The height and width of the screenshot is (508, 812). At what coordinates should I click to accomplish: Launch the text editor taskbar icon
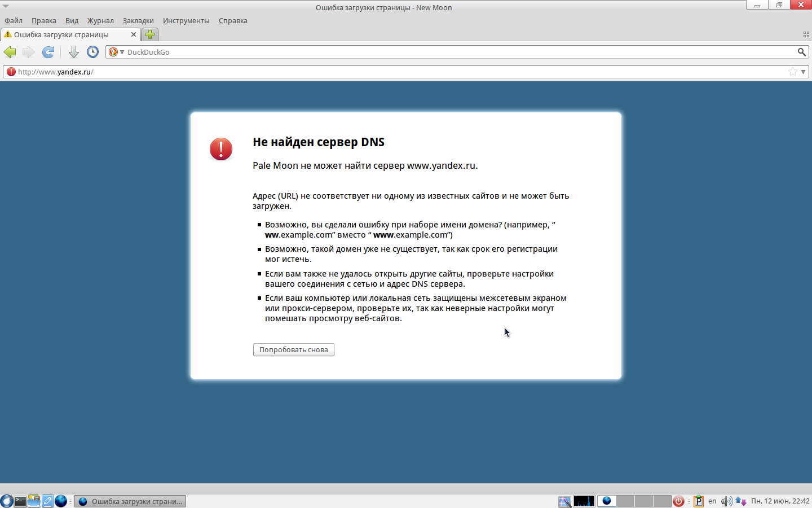(47, 501)
